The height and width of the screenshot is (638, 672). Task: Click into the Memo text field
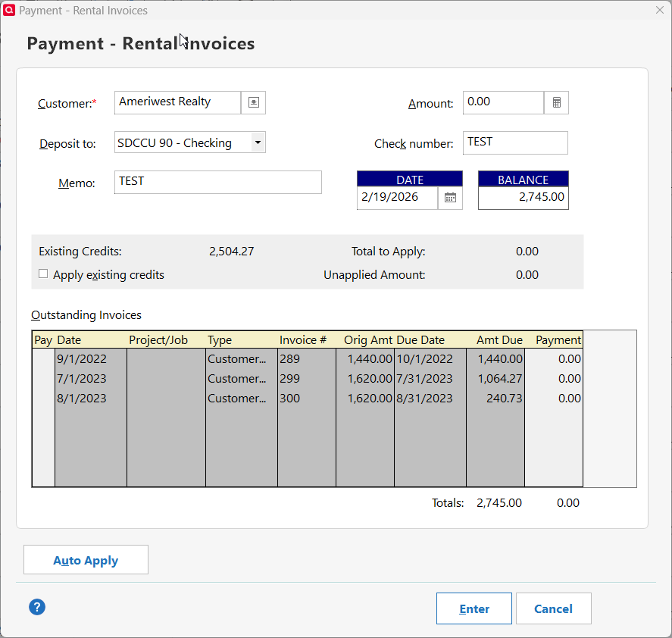217,182
